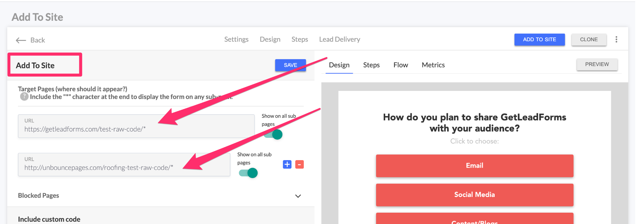Choose the Email option in form preview
The image size is (644, 224).
[474, 166]
